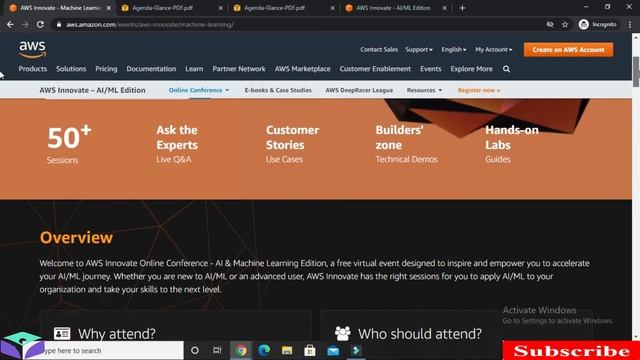Click the browser forward arrow

[x=25, y=24]
